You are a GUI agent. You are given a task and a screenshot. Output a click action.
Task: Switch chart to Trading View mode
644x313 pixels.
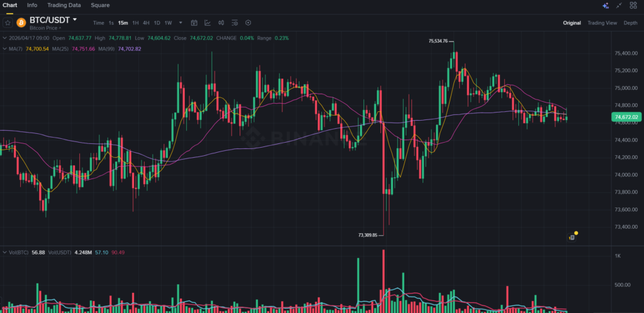pyautogui.click(x=602, y=23)
